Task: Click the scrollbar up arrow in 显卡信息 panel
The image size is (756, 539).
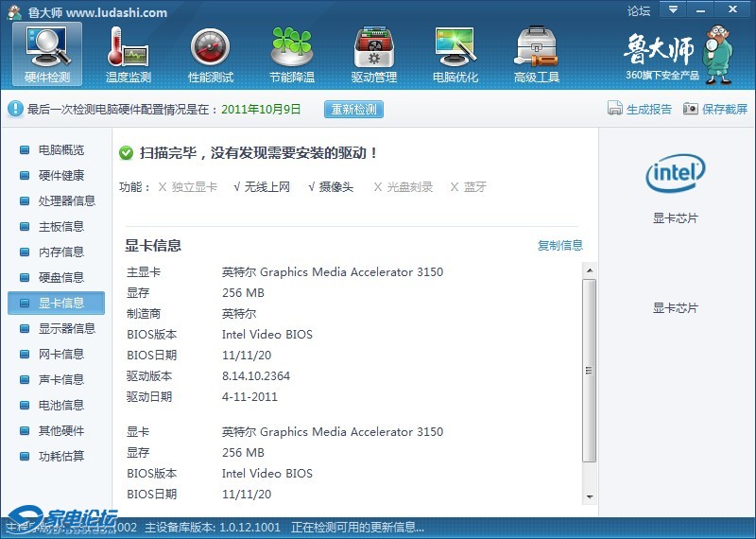Action: (x=589, y=270)
